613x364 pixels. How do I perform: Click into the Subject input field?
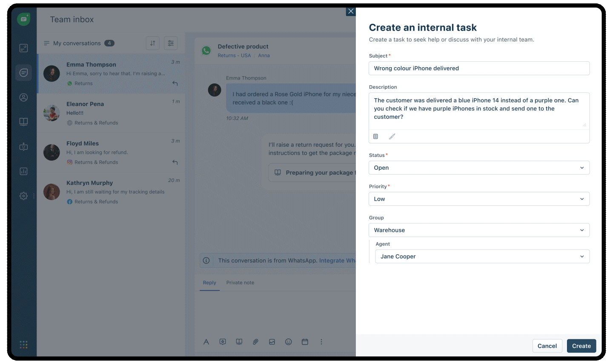[x=479, y=68]
